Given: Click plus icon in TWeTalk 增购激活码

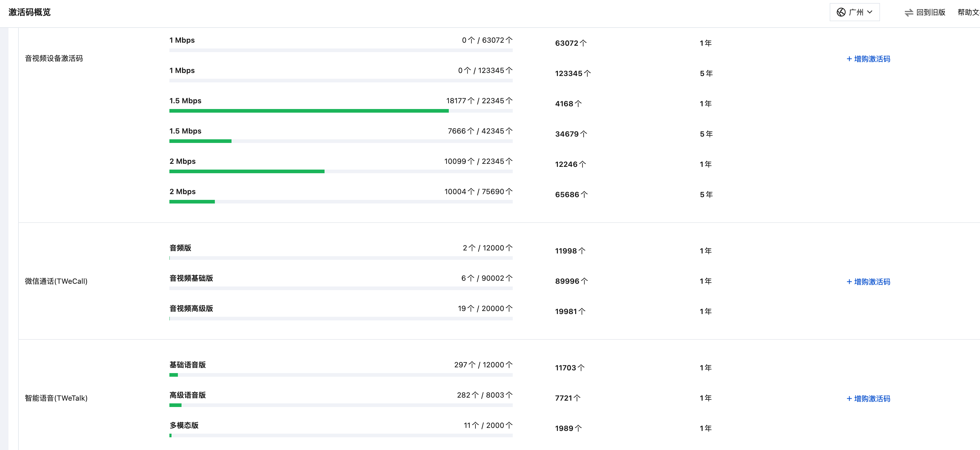Looking at the screenshot, I should [x=849, y=399].
